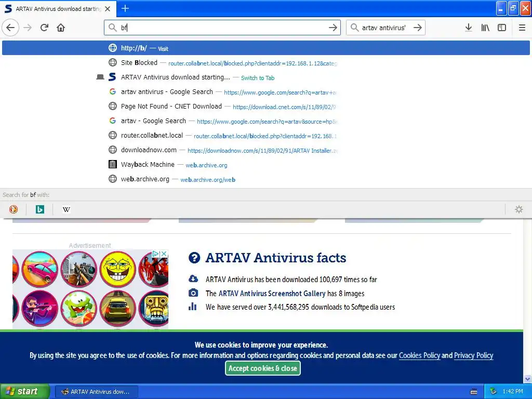
Task: Click the download cloud icon in facts
Action: click(x=193, y=279)
